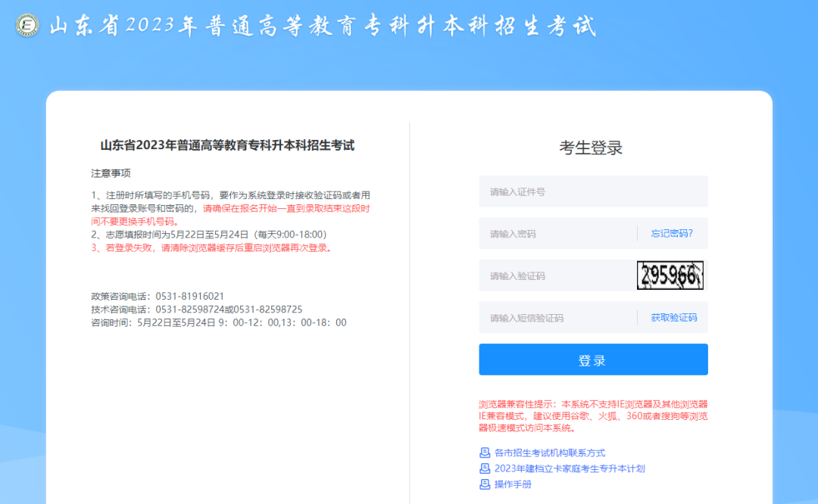
Task: Click the 忘记密码? link
Action: click(x=672, y=234)
